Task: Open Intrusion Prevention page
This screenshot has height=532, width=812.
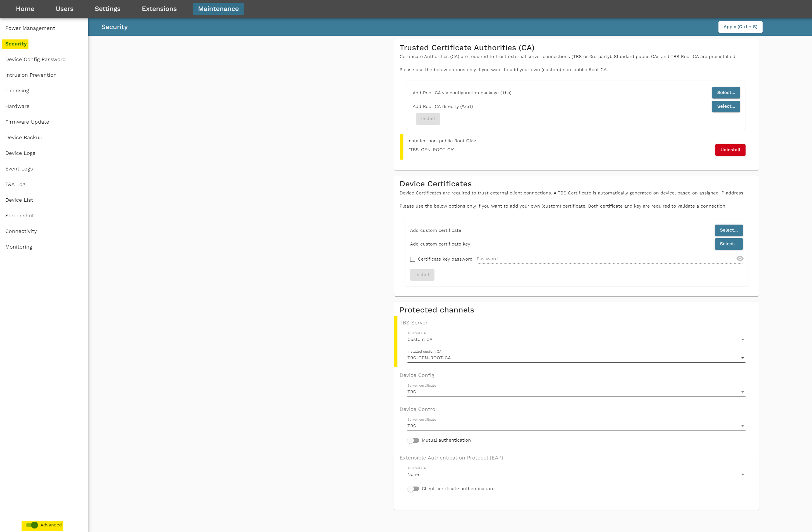Action: [x=31, y=75]
